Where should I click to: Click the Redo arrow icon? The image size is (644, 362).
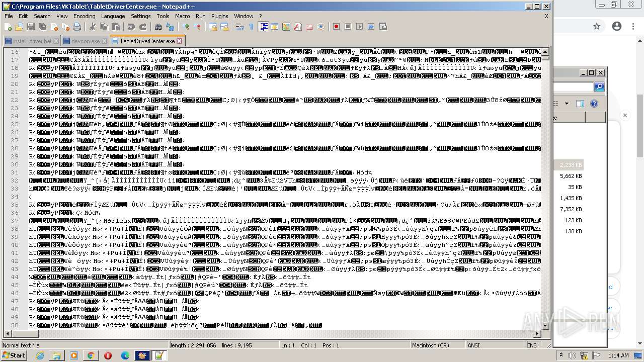[x=143, y=27]
